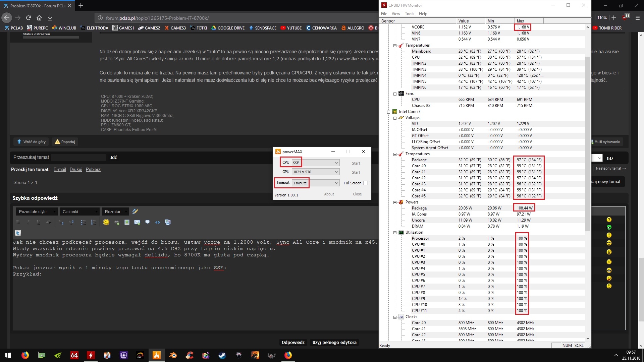
Task: Open the Tools menu in HWMonitor
Action: pos(409,14)
